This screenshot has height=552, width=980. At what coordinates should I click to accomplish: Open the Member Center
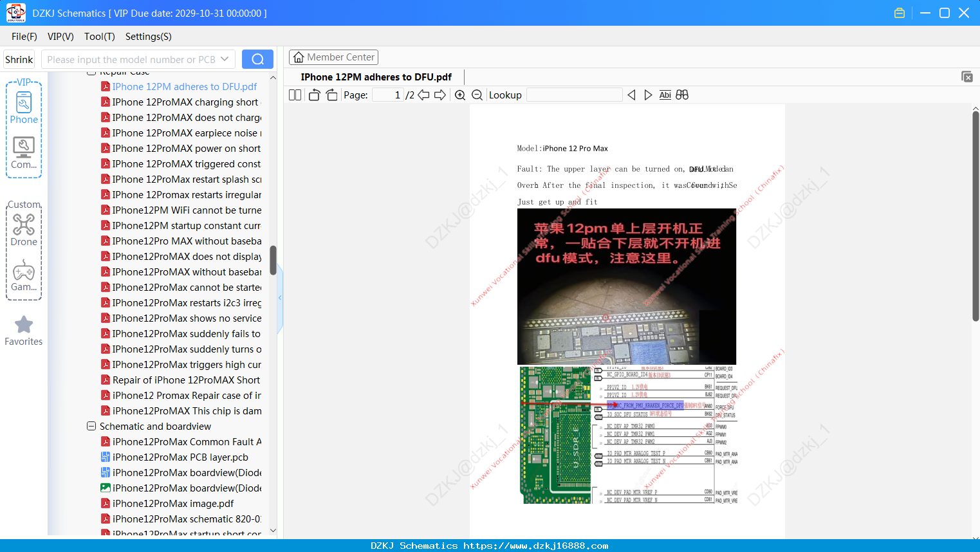(x=333, y=57)
